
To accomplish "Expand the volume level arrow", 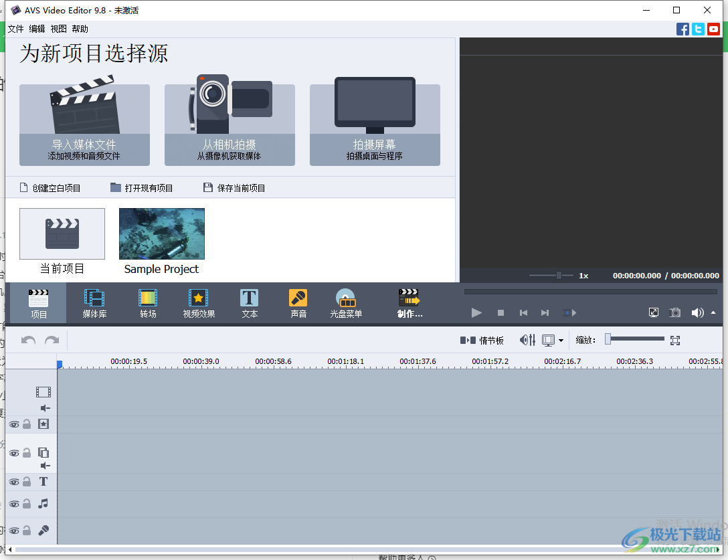I will coord(713,312).
